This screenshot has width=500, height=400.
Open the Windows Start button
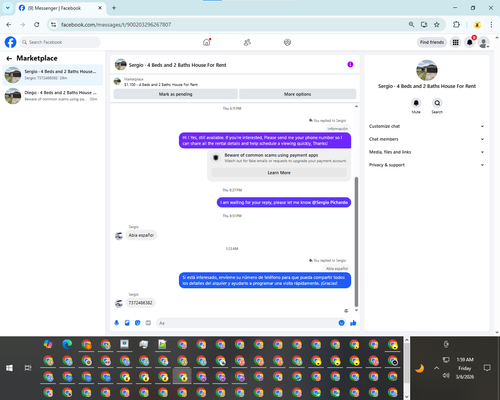tap(9, 368)
